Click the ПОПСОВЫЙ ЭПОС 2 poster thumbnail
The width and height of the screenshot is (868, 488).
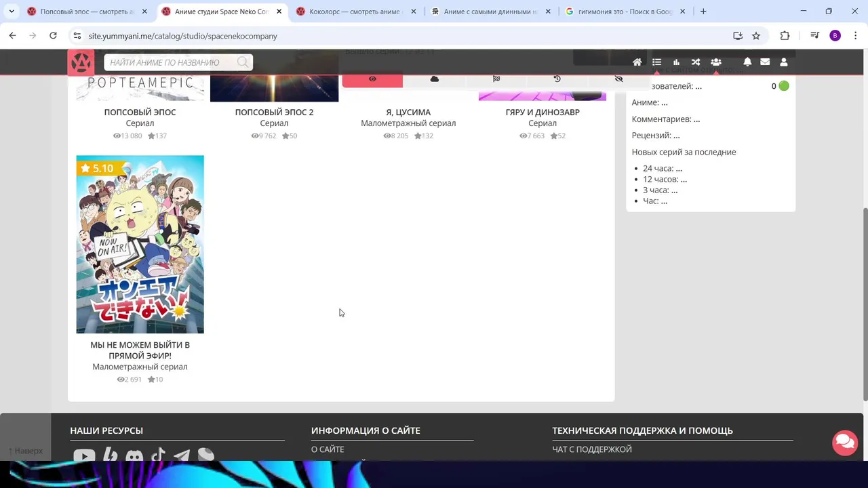coord(274,87)
